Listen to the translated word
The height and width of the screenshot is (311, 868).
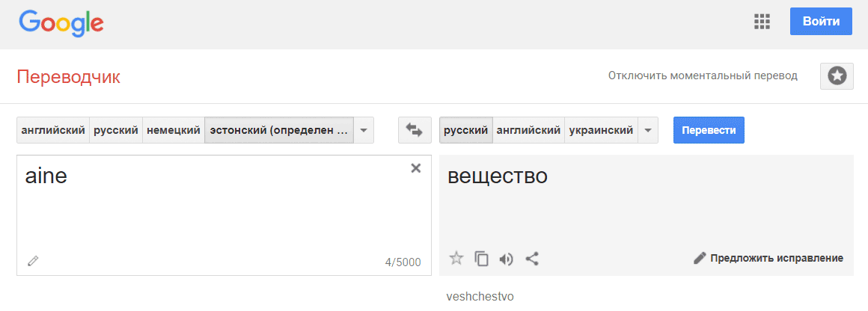507,259
